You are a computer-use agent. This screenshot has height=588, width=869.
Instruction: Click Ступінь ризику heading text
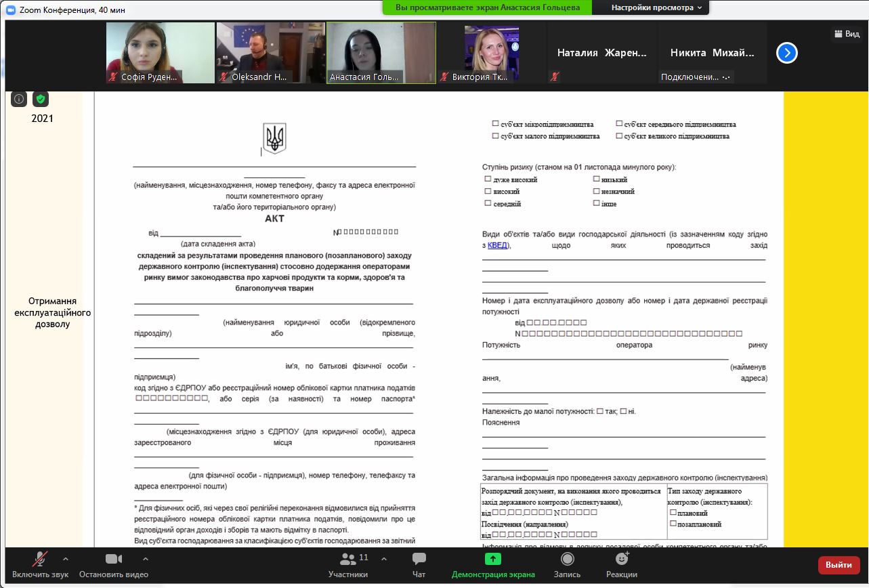click(x=579, y=167)
